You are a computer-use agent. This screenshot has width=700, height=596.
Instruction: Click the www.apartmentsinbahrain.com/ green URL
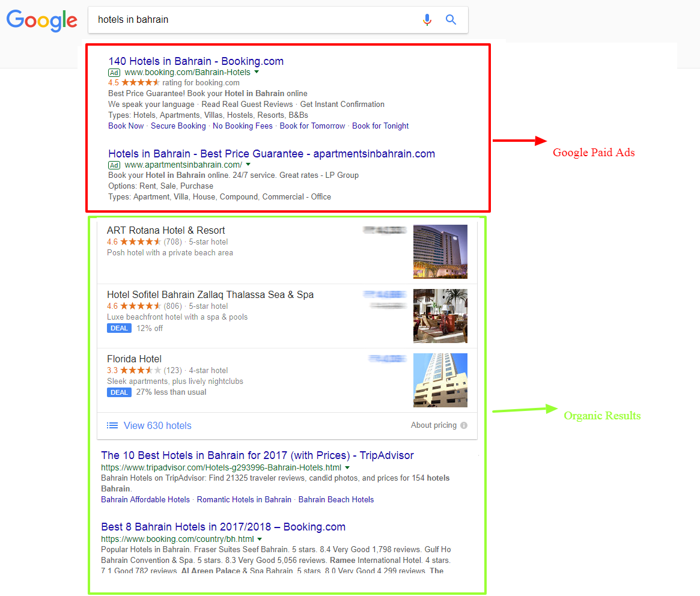tap(183, 165)
